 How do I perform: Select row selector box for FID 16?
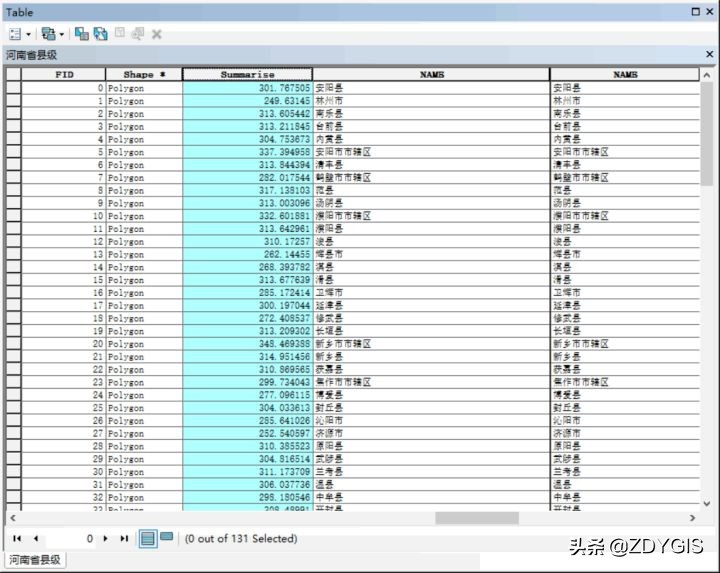pyautogui.click(x=14, y=292)
